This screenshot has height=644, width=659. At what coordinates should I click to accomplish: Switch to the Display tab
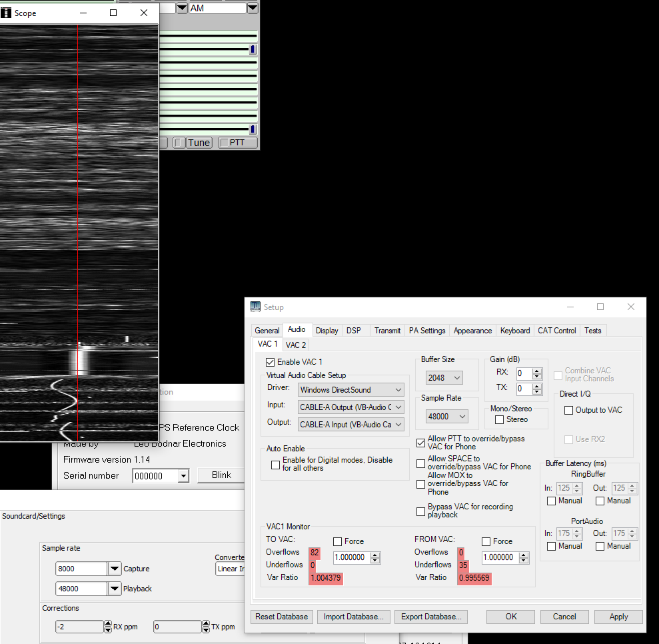pyautogui.click(x=327, y=331)
